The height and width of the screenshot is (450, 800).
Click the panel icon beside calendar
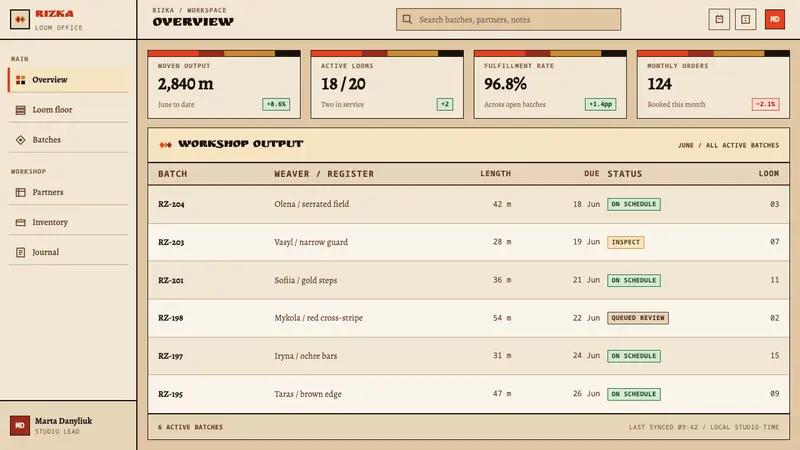pyautogui.click(x=745, y=19)
